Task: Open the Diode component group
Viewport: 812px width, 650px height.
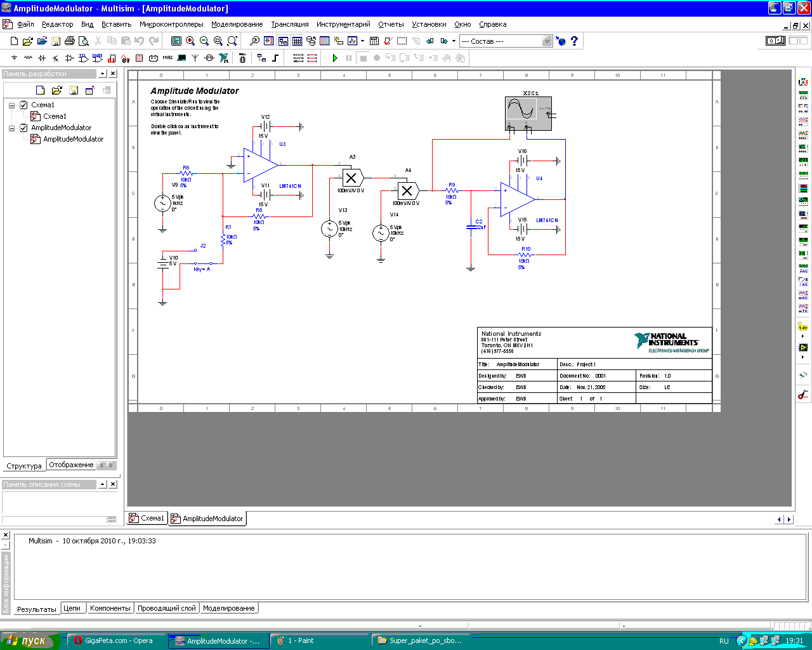Action: pos(42,58)
